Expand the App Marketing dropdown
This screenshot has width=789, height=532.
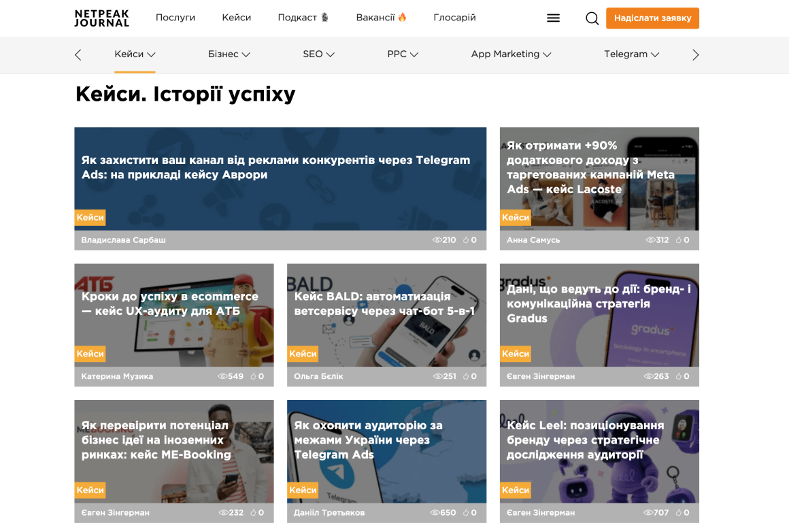tap(511, 54)
